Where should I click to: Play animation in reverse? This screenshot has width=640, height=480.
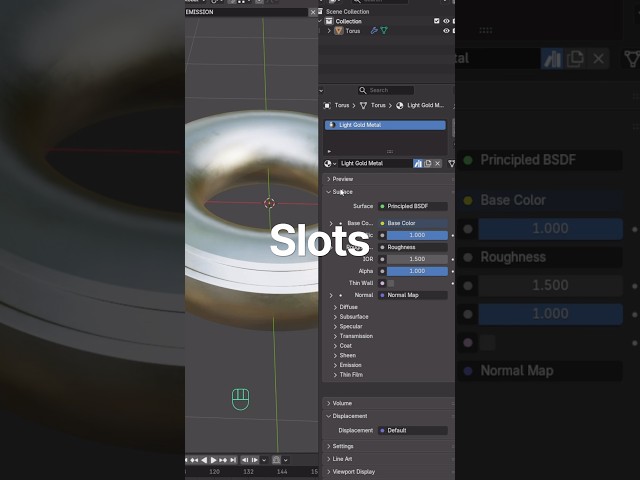[x=204, y=460]
